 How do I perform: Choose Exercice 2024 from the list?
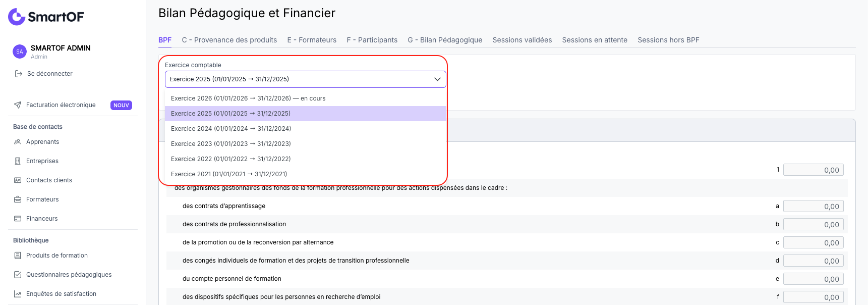point(306,129)
